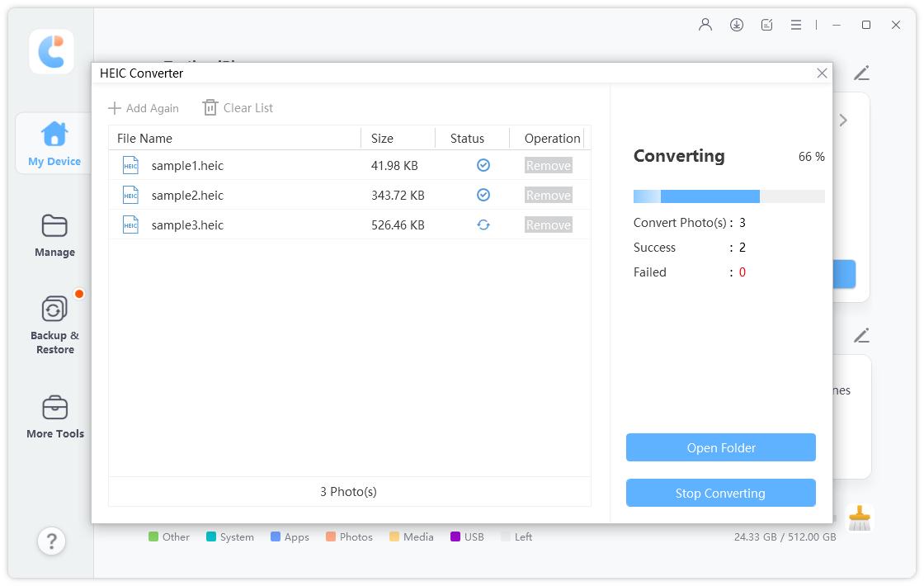Screen dimensions: 924x586
Task: Click the broom cleanup icon
Action: point(860,518)
